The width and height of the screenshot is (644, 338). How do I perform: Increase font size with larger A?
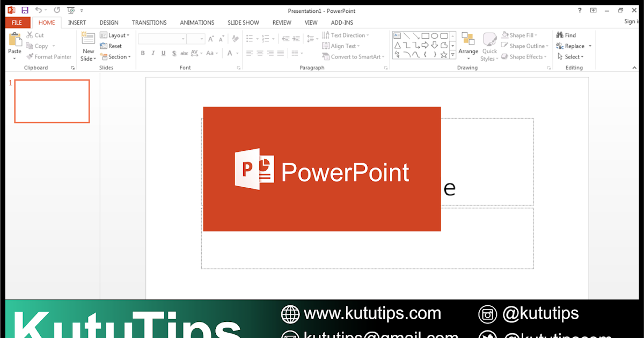211,39
